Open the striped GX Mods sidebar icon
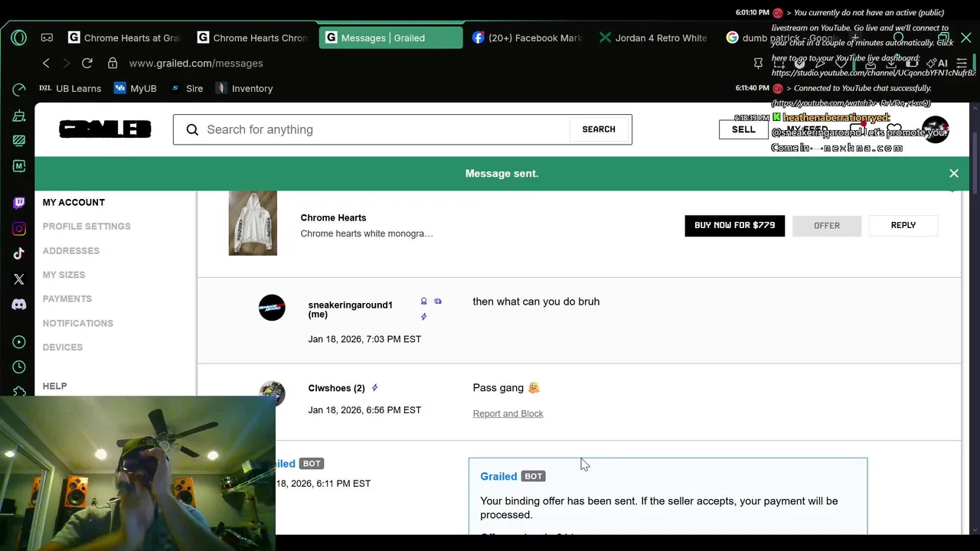 point(19,141)
